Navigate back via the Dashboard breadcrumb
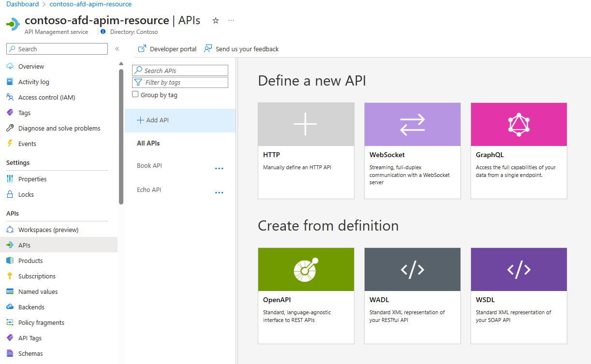591x364 pixels. 22,4
